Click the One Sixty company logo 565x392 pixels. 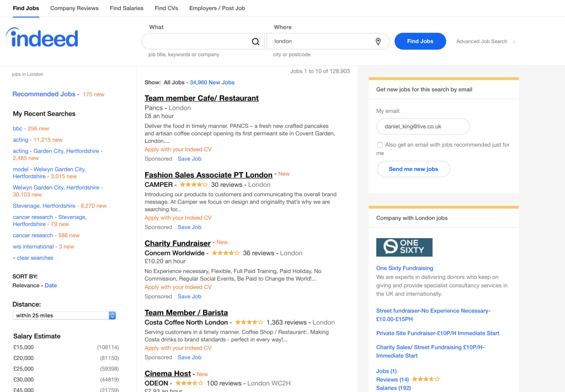[404, 248]
